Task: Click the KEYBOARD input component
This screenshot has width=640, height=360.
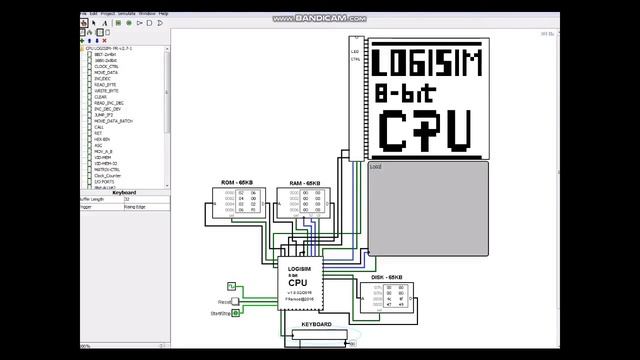Action: pyautogui.click(x=320, y=335)
